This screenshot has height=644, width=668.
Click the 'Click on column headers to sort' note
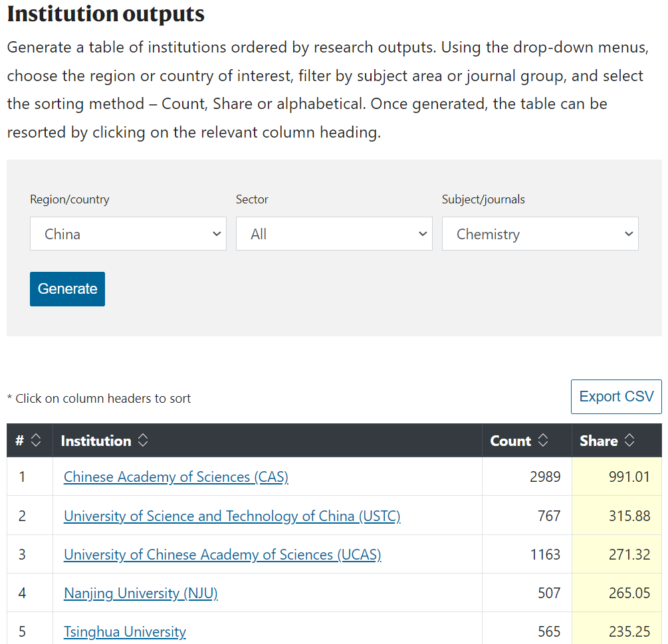pyautogui.click(x=99, y=398)
